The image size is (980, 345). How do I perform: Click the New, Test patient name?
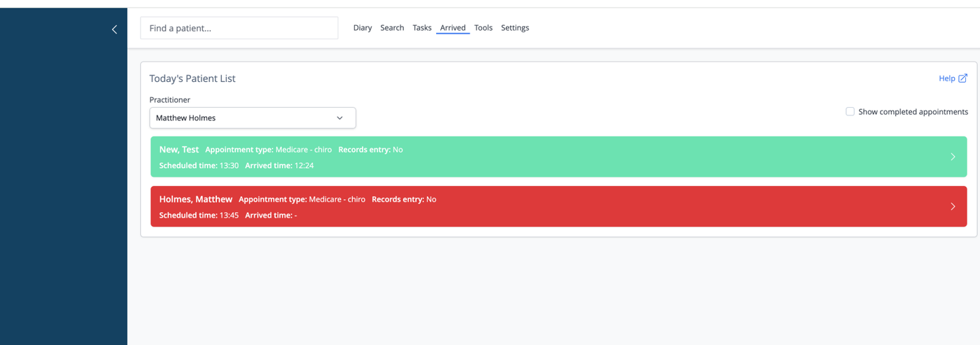click(x=179, y=150)
